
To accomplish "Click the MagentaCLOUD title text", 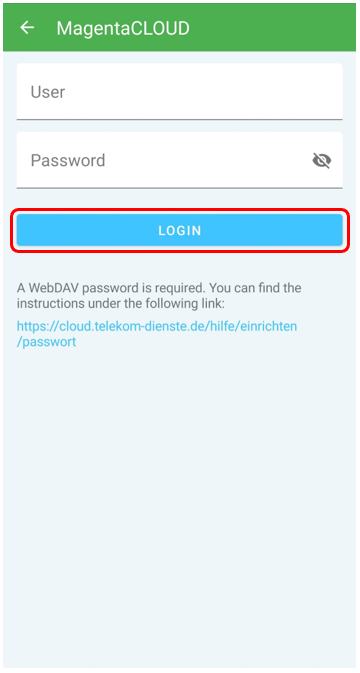I will click(123, 28).
